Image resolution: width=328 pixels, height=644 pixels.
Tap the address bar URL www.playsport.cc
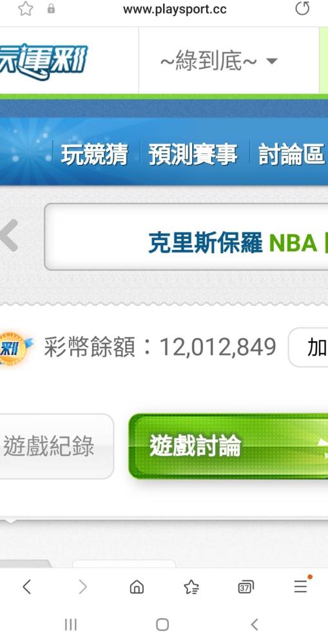tap(175, 9)
